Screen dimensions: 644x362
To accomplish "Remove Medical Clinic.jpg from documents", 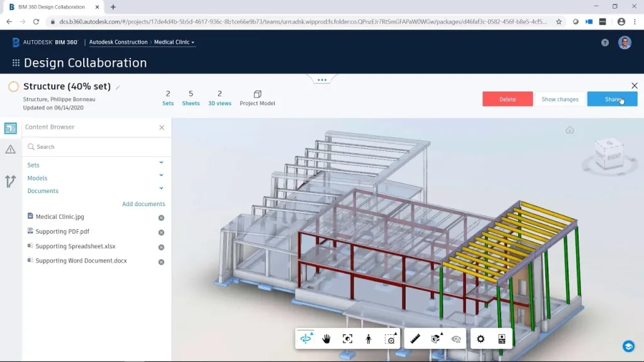I will 161,217.
